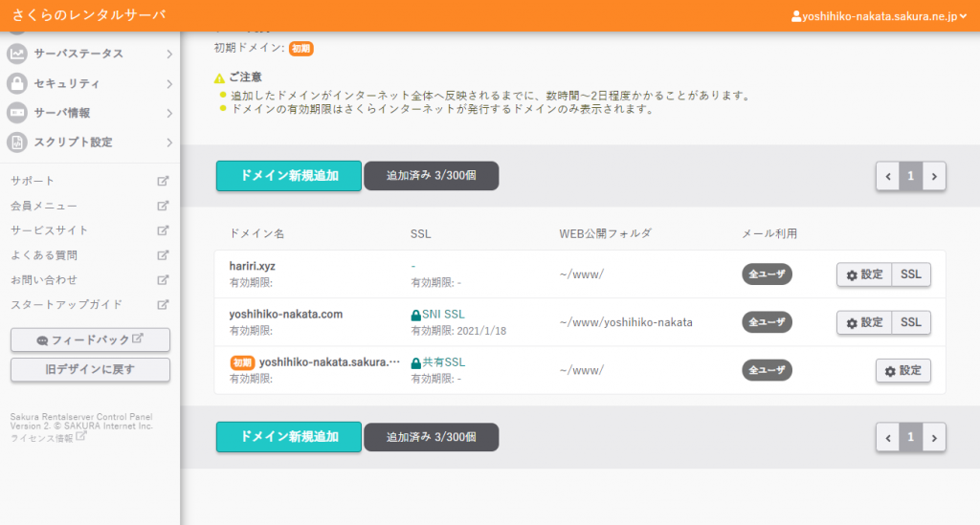Click 全ユーザ badge for yoshihiko-nakata.com
The image size is (980, 525).
click(x=767, y=322)
